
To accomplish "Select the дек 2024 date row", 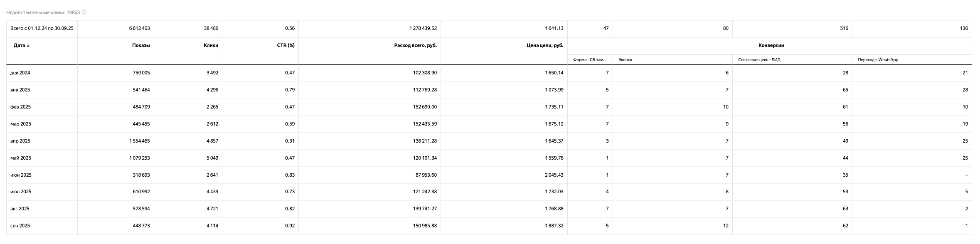I will point(20,73).
